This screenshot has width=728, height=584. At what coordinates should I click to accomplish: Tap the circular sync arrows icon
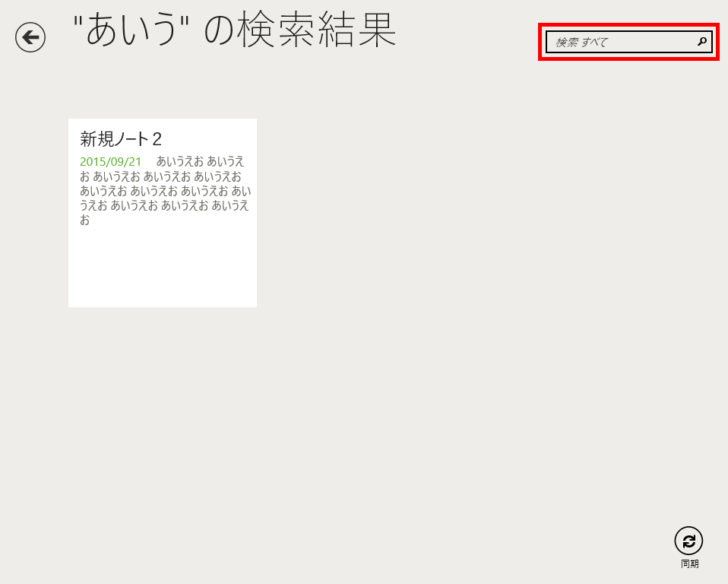pos(688,541)
